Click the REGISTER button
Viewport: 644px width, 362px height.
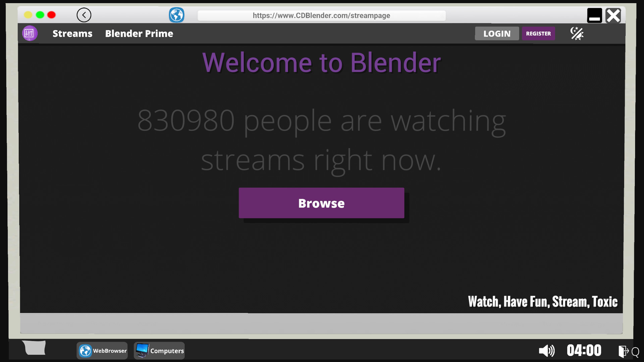(538, 33)
